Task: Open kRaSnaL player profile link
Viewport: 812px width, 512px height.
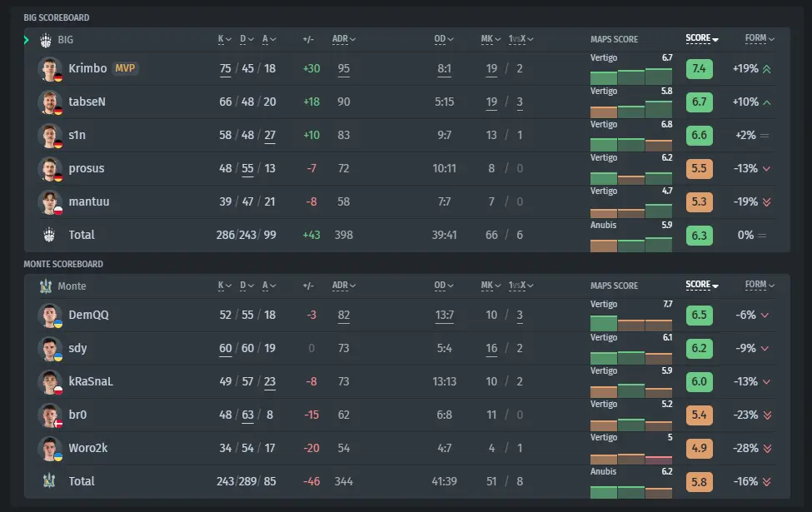Action: coord(91,381)
